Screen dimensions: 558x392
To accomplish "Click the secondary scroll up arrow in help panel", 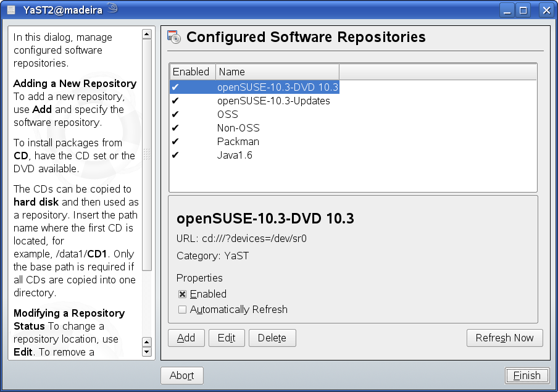I will pyautogui.click(x=147, y=342).
